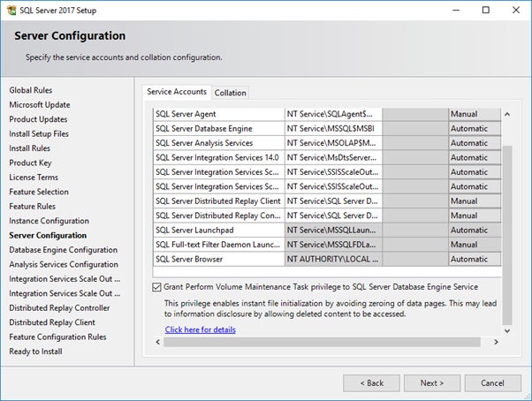The image size is (532, 401).
Task: Minimize the SQL Server 2017 Setup window
Action: coord(456,10)
